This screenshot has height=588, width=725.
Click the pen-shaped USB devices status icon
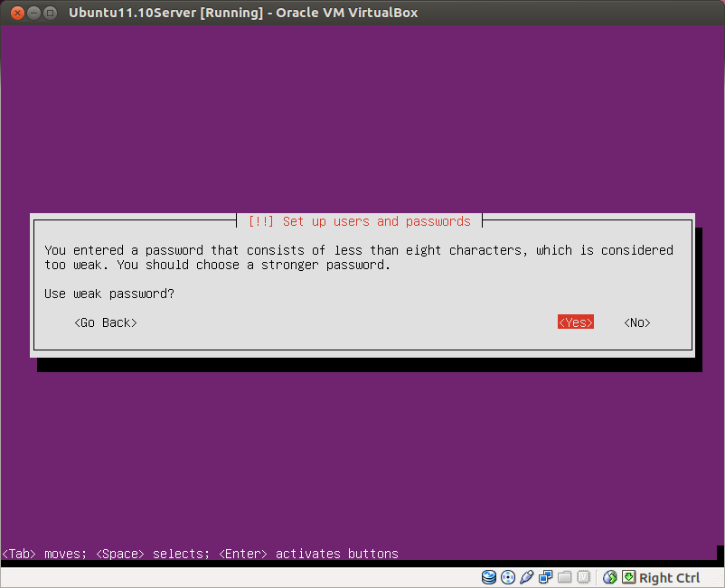pos(527,577)
